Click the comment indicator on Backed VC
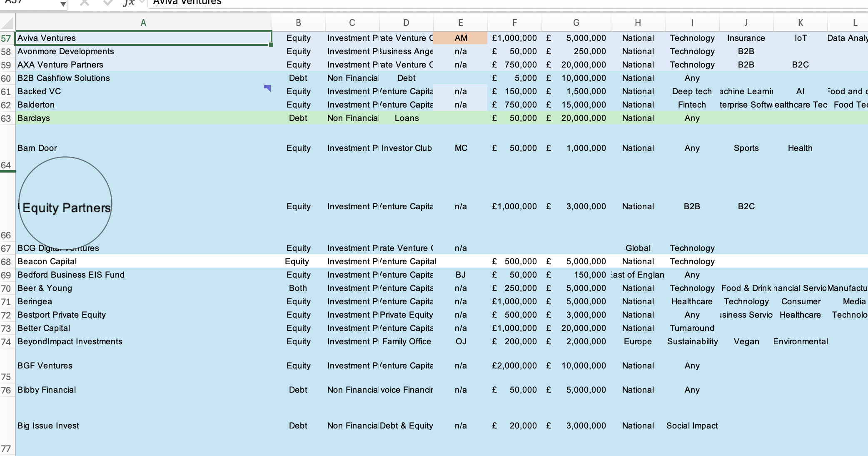Image resolution: width=868 pixels, height=456 pixels. [x=268, y=88]
